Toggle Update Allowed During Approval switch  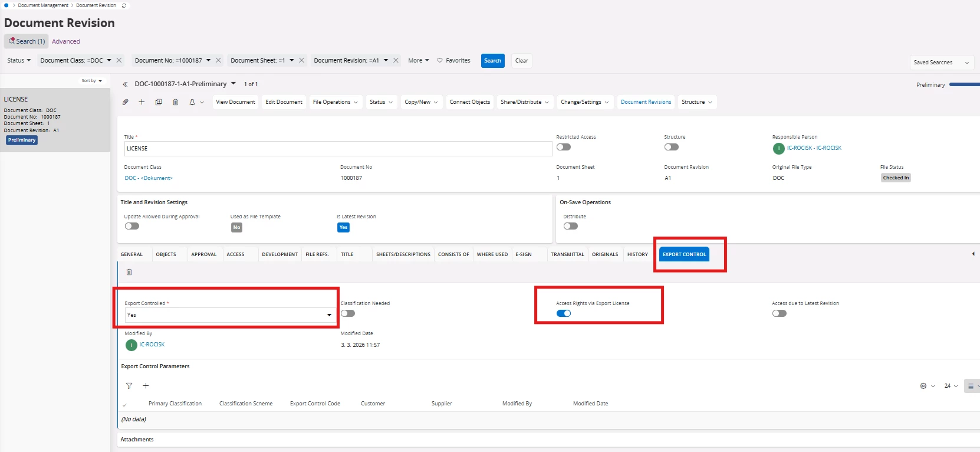coord(132,226)
